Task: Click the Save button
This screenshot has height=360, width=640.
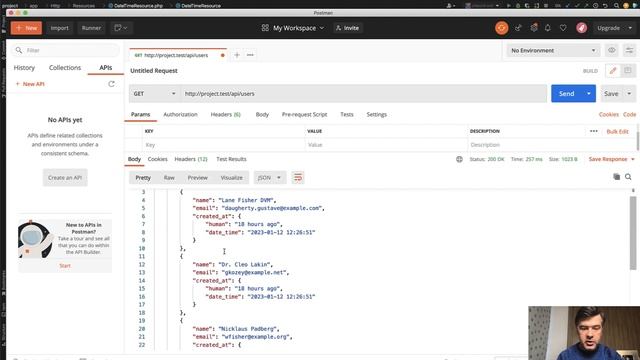Action: [x=611, y=93]
